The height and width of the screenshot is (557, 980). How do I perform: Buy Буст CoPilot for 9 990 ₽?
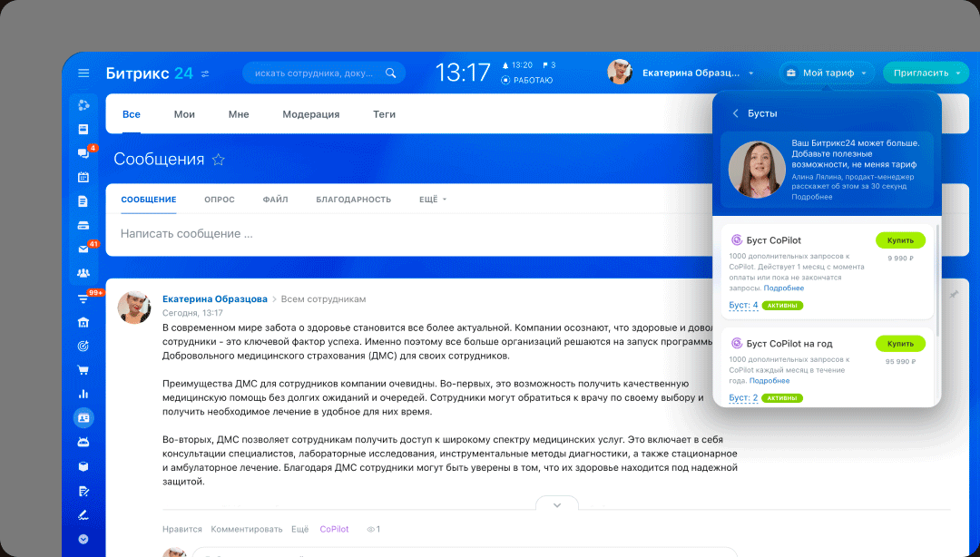tap(900, 240)
